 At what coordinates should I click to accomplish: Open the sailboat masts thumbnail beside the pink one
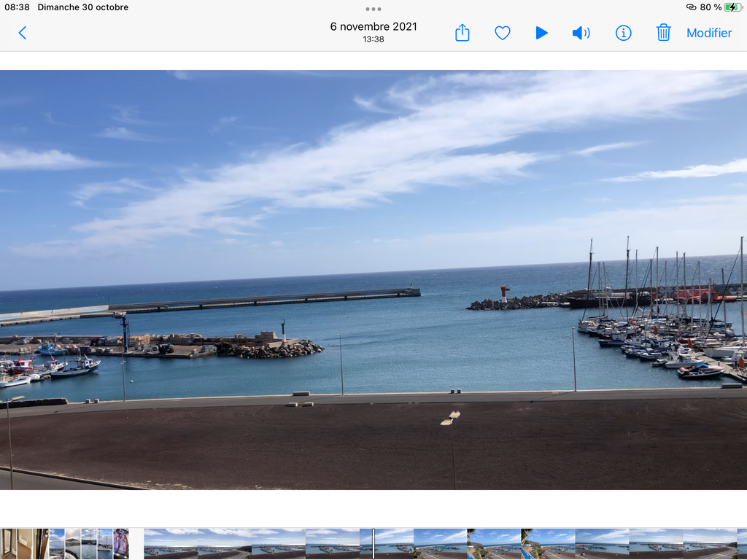click(x=105, y=543)
